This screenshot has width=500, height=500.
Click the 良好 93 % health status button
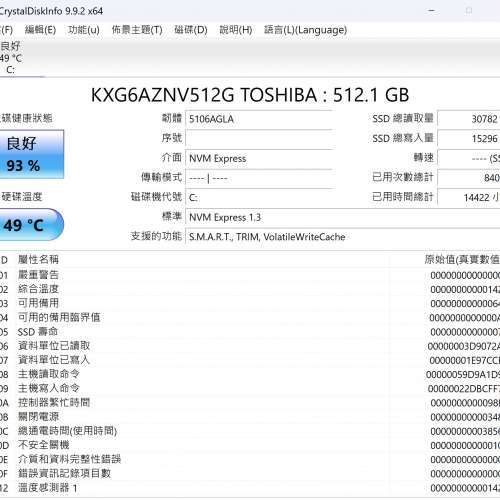tap(31, 154)
